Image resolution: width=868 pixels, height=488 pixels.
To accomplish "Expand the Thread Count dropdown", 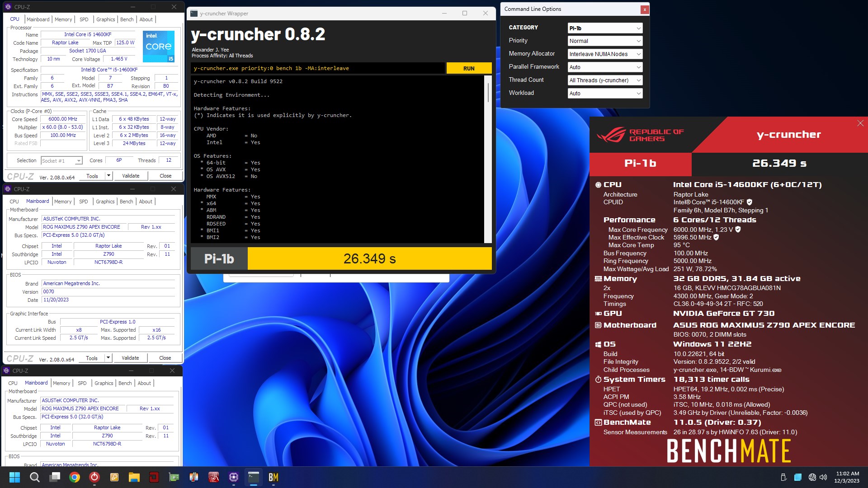I will 605,80.
